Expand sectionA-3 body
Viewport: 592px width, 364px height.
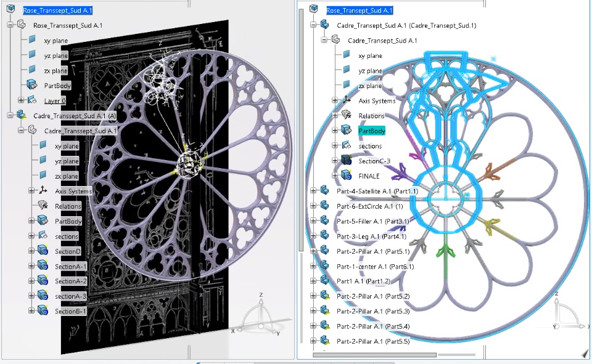coord(31,296)
